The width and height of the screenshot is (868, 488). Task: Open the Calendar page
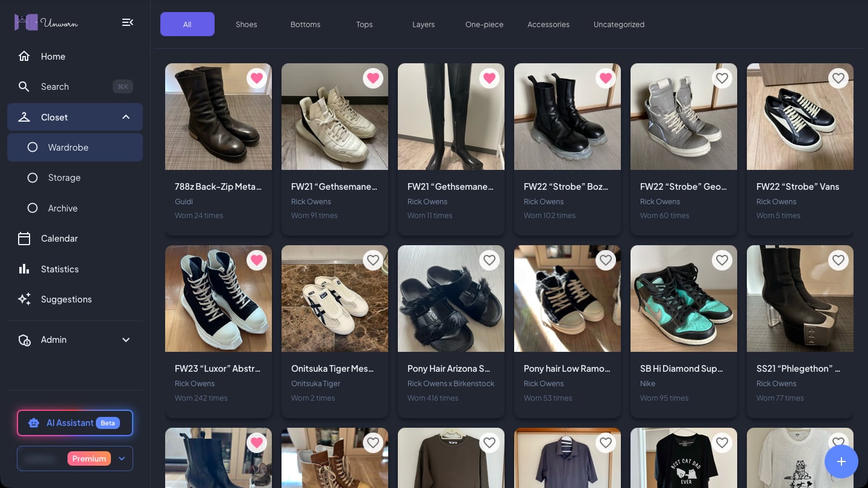(75, 239)
